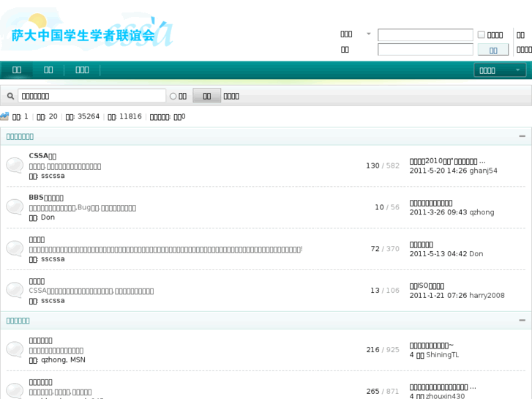
Task: Click the statistics chart icon at left
Action: pos(4,116)
